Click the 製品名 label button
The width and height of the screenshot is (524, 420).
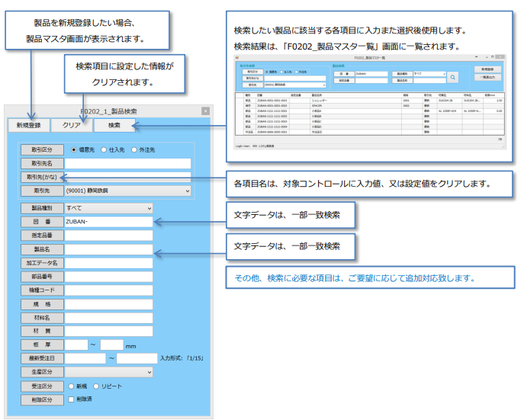42,249
